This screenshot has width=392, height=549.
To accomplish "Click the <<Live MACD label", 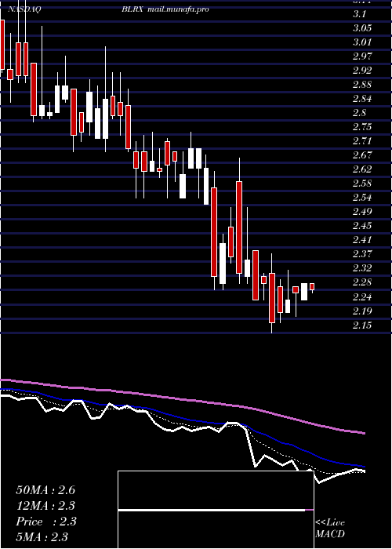I will pyautogui.click(x=330, y=529).
